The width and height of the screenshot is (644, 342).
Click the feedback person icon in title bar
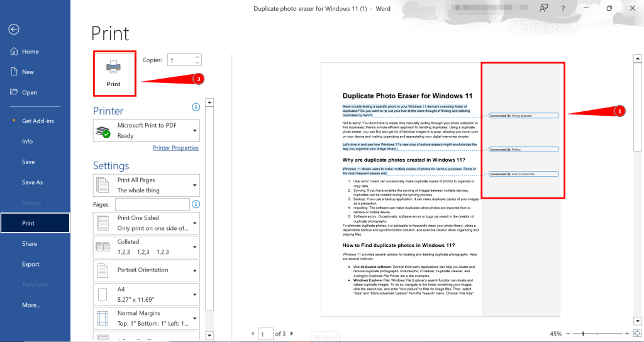click(544, 8)
